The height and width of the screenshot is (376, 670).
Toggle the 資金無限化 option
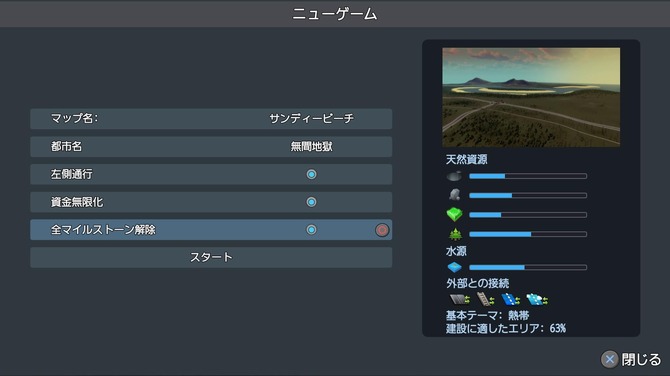(x=311, y=202)
